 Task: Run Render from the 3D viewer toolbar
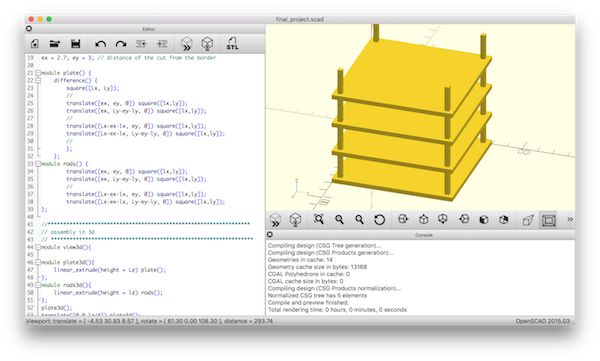[x=295, y=220]
